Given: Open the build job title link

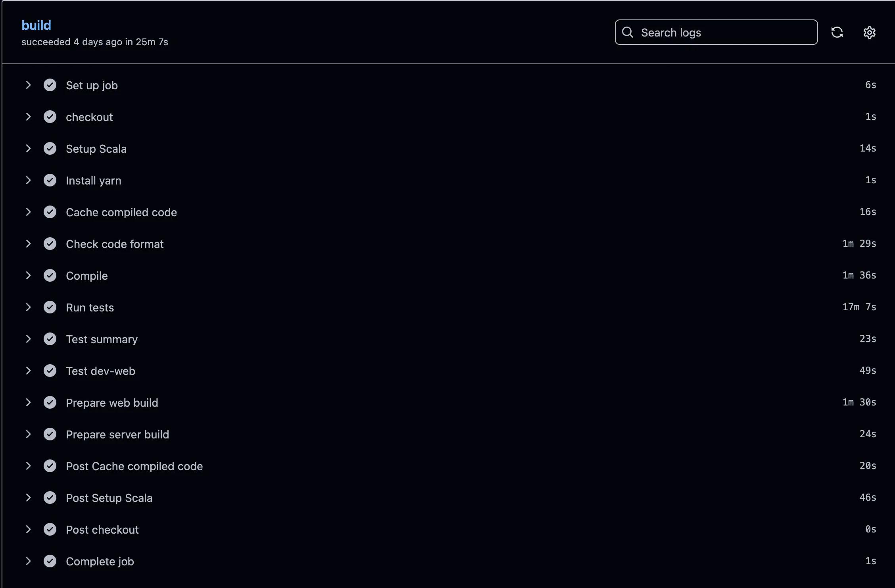Looking at the screenshot, I should click(36, 25).
